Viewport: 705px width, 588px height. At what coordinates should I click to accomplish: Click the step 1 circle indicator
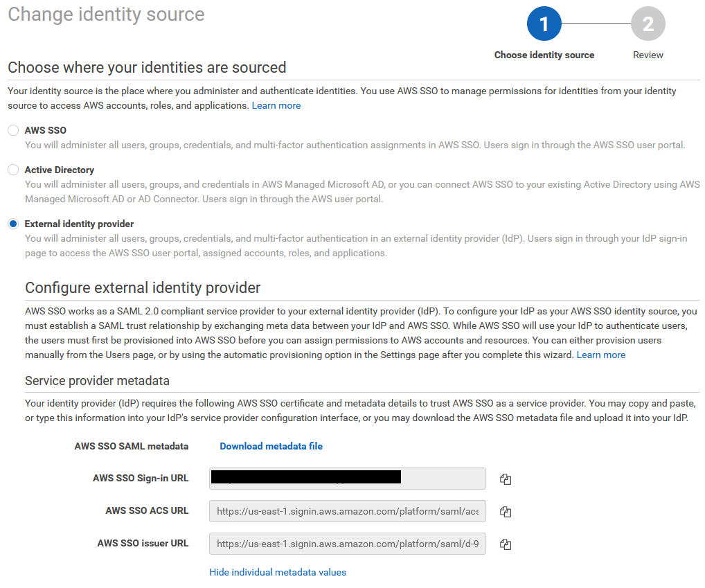coord(544,24)
